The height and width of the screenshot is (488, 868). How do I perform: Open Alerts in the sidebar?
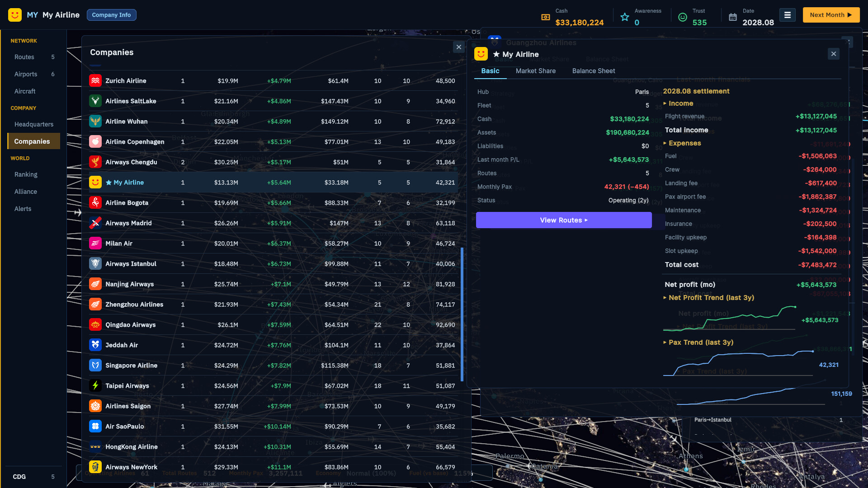point(34,209)
